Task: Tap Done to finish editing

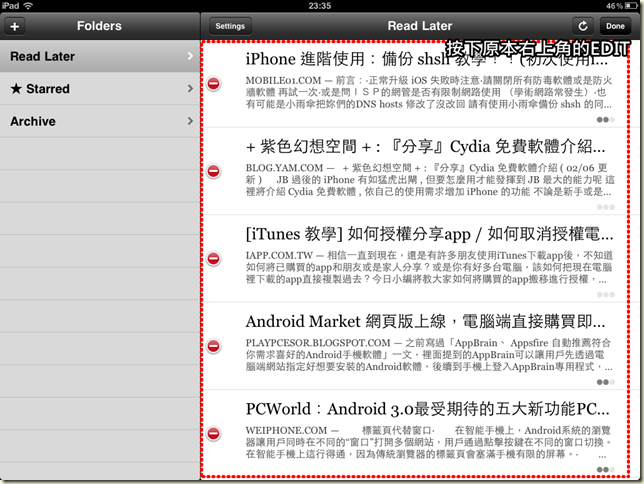Action: (615, 26)
